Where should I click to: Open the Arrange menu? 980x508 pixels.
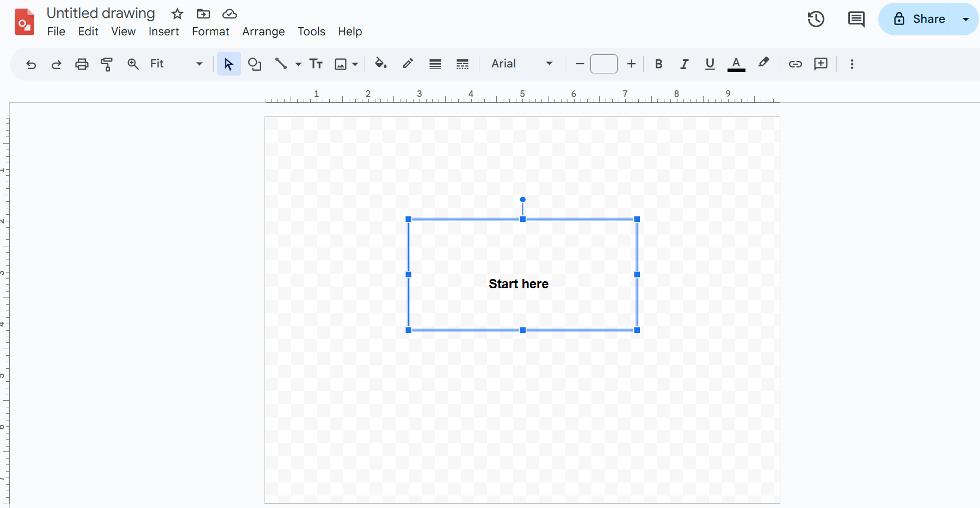click(263, 32)
